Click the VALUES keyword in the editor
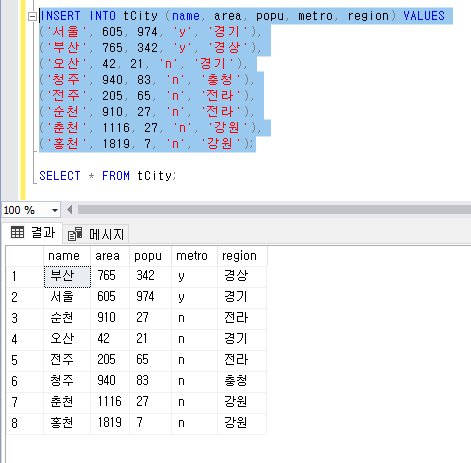The height and width of the screenshot is (463, 471). [424, 16]
